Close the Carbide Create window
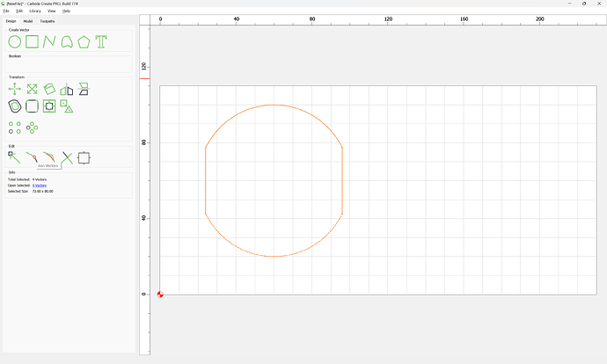Viewport: 607px width, 364px height. (x=599, y=4)
